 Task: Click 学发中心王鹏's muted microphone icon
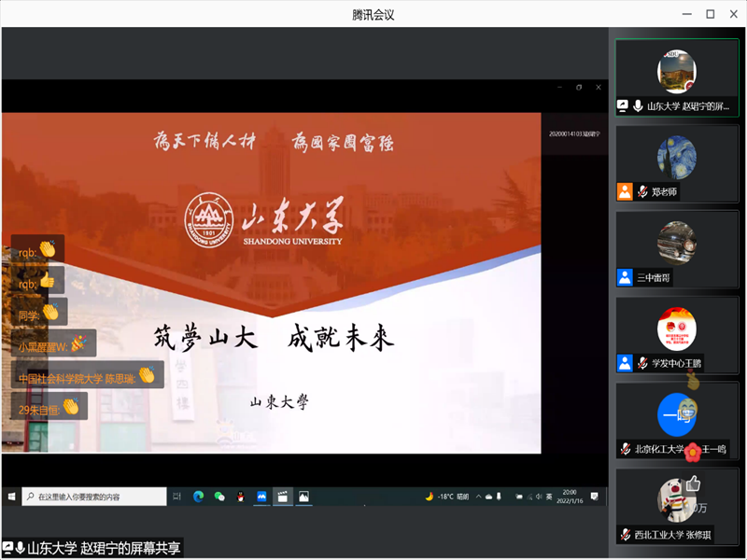click(x=641, y=363)
